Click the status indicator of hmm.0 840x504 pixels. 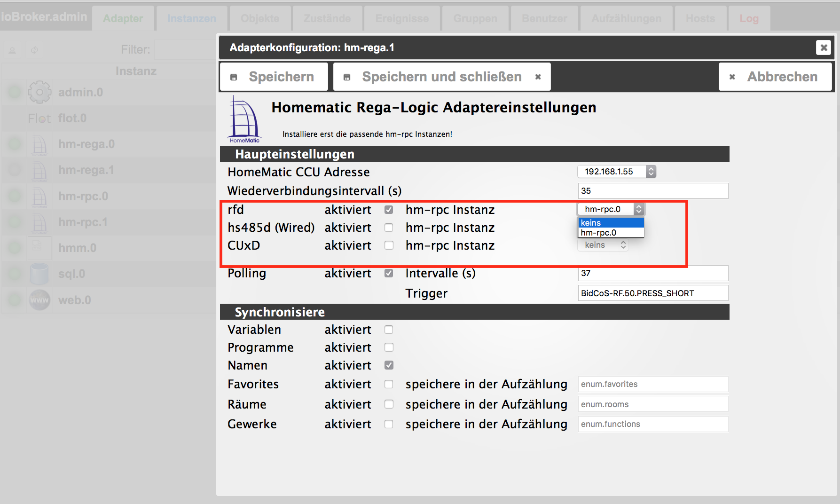tap(15, 248)
